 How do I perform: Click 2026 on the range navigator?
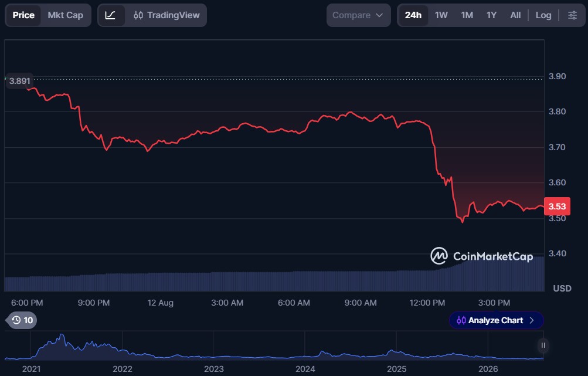[488, 369]
